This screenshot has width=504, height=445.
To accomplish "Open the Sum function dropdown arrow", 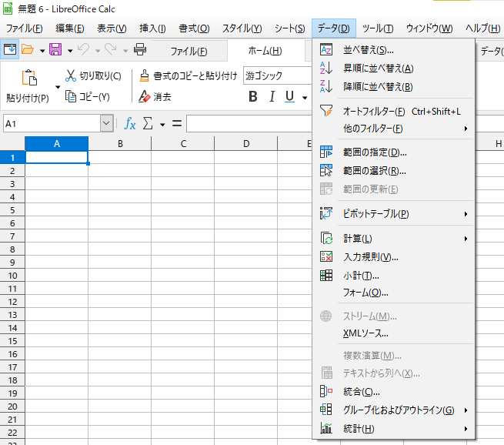I will (x=162, y=125).
